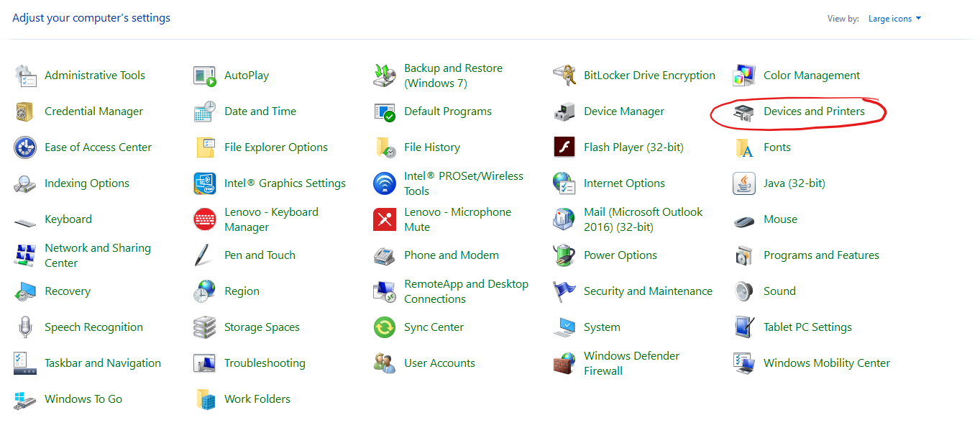Click the Devices and Printers icon
Viewport: 980px width, 446px height.
coord(744,111)
